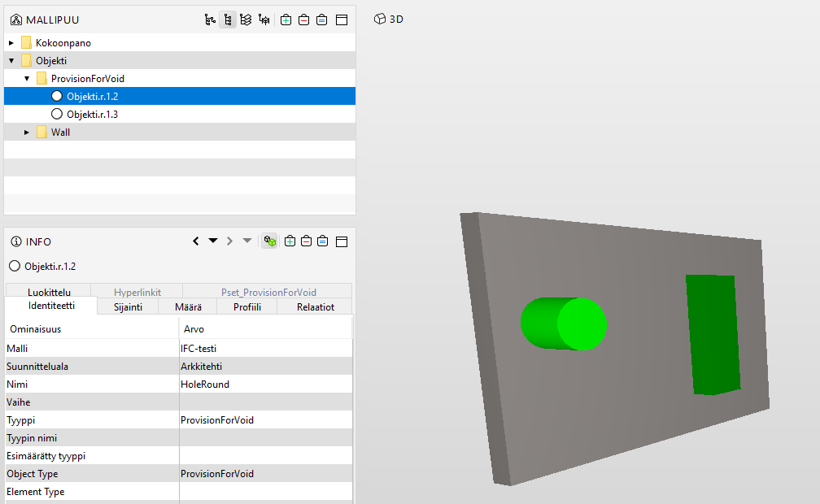Switch model tree to storey layers view
Viewport: 820px width, 504px height.
pyautogui.click(x=246, y=20)
